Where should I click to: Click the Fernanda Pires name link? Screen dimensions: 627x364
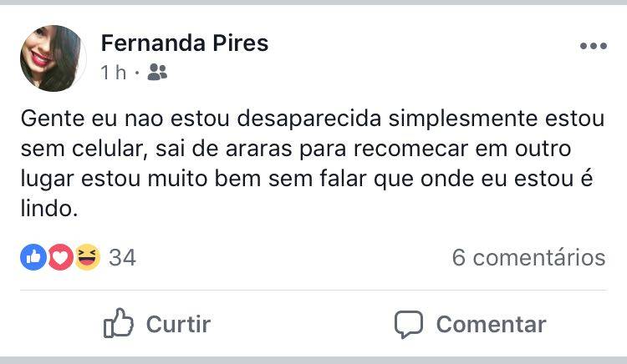pos(184,43)
